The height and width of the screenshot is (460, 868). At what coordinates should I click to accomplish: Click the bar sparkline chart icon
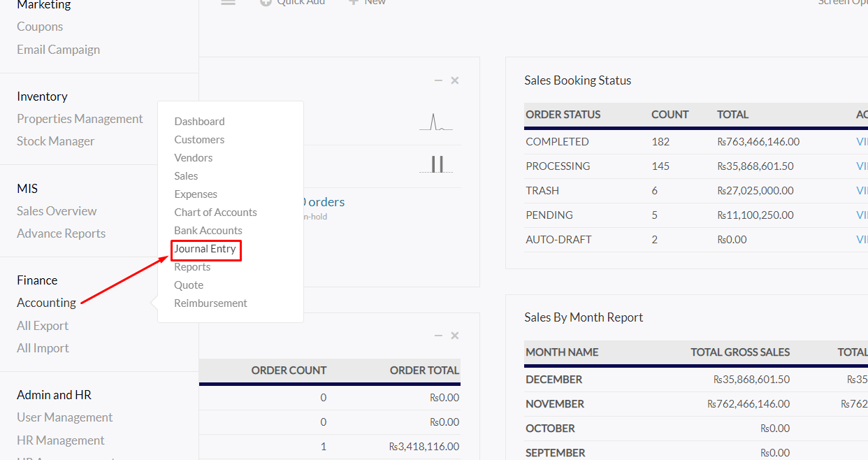(x=437, y=164)
